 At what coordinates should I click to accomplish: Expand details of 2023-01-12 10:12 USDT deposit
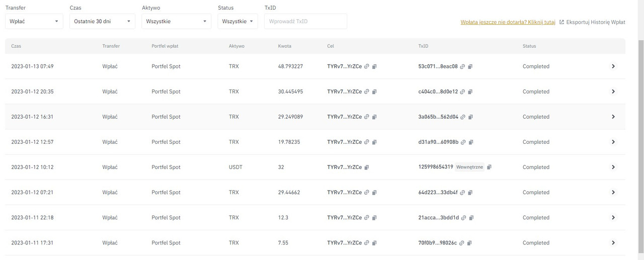[613, 167]
